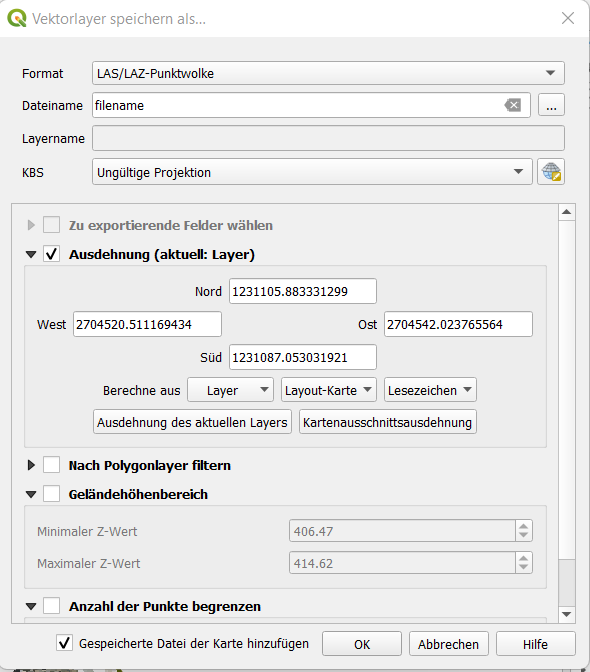Enable the Geländehöhenbereich checkbox

(x=51, y=494)
